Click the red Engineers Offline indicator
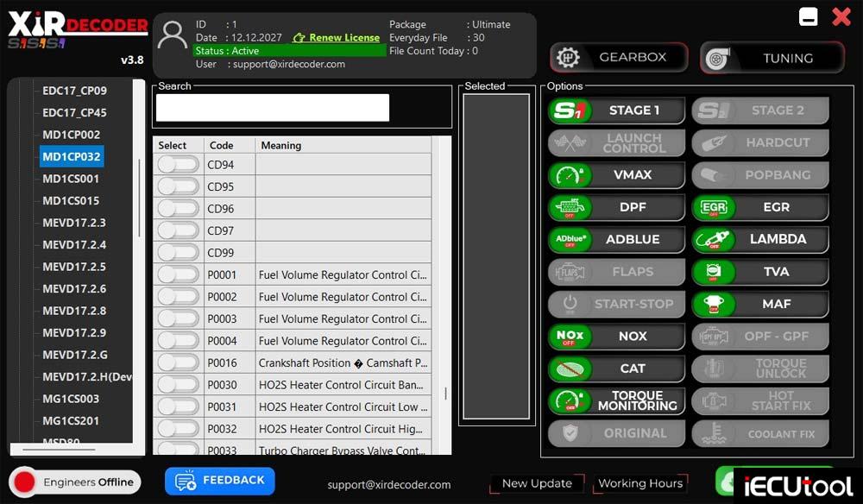This screenshot has height=504, width=863. 24,482
